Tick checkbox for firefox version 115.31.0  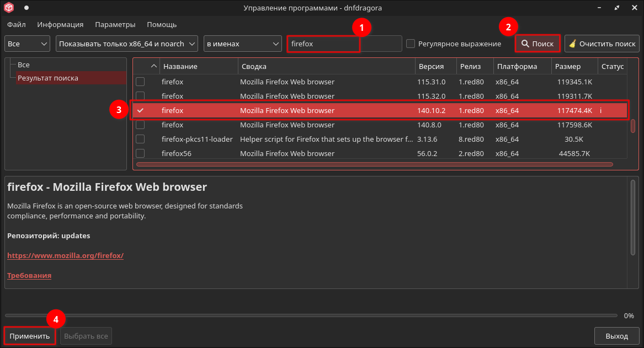[x=140, y=82]
